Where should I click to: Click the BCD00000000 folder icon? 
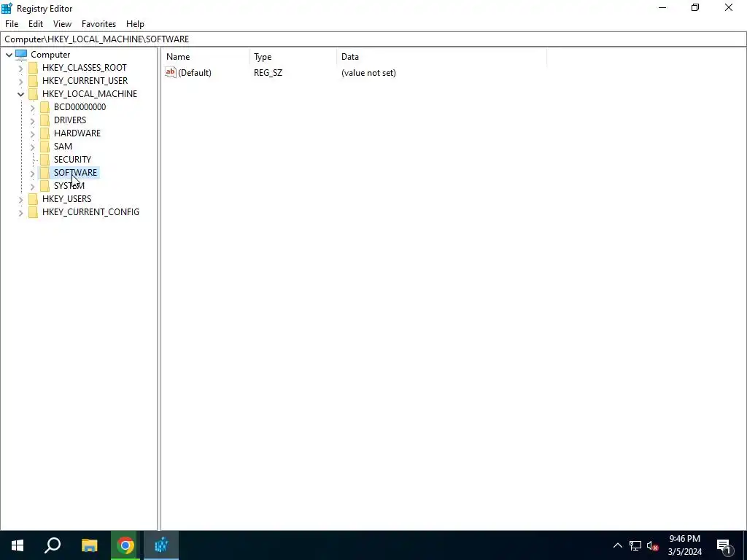pos(44,107)
